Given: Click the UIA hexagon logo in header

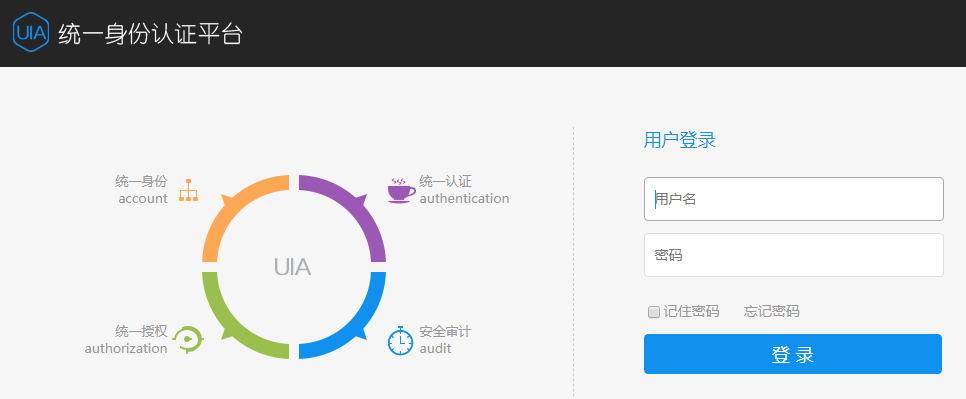Looking at the screenshot, I should point(31,32).
